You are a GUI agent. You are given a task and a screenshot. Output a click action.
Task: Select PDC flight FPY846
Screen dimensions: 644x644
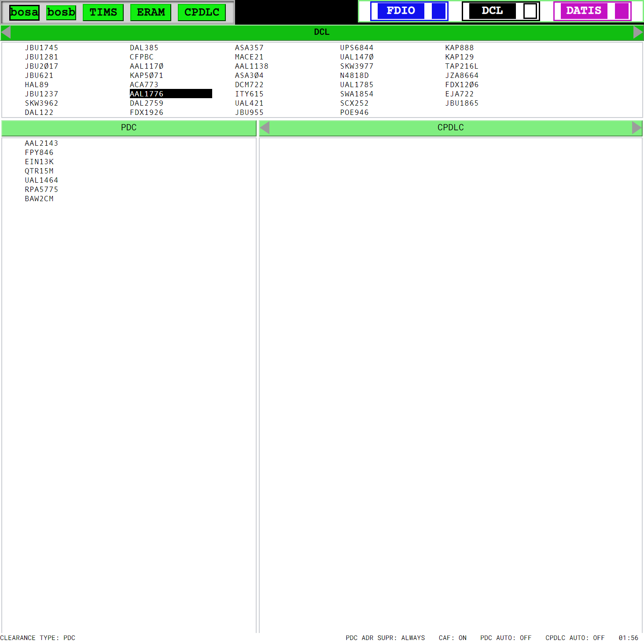(x=39, y=152)
